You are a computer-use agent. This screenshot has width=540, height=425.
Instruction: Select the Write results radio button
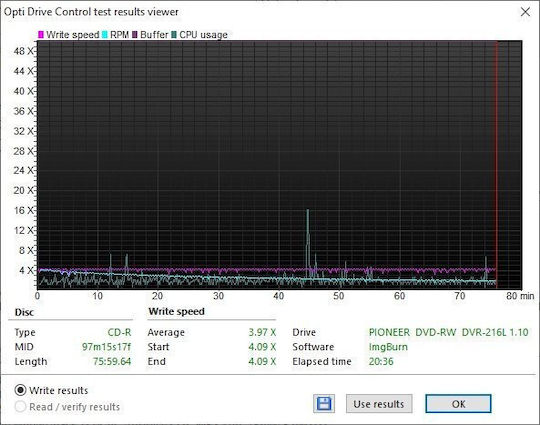click(x=20, y=390)
